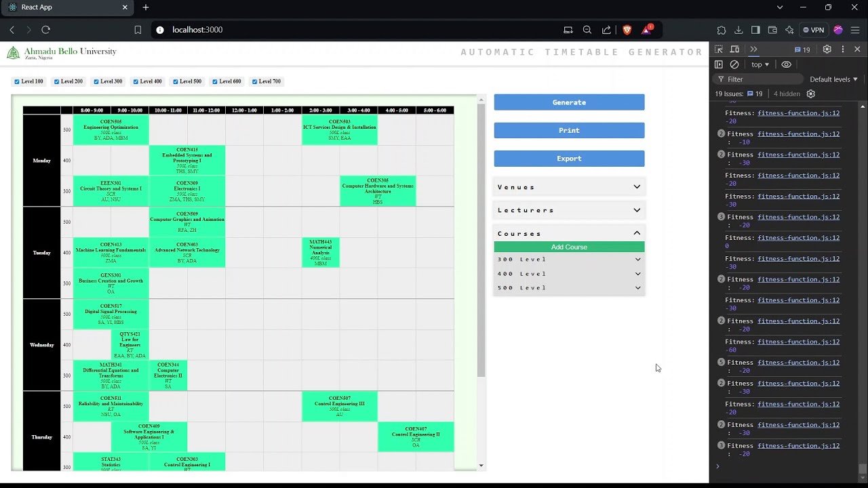Toggle the browser sidebar panel icon
Screen dimensions: 868x488
(755, 30)
